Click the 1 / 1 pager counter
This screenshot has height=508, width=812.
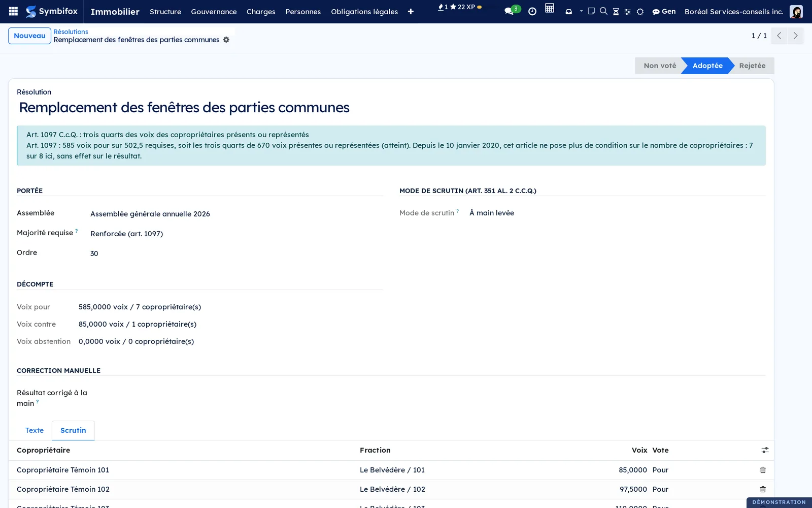pos(759,36)
